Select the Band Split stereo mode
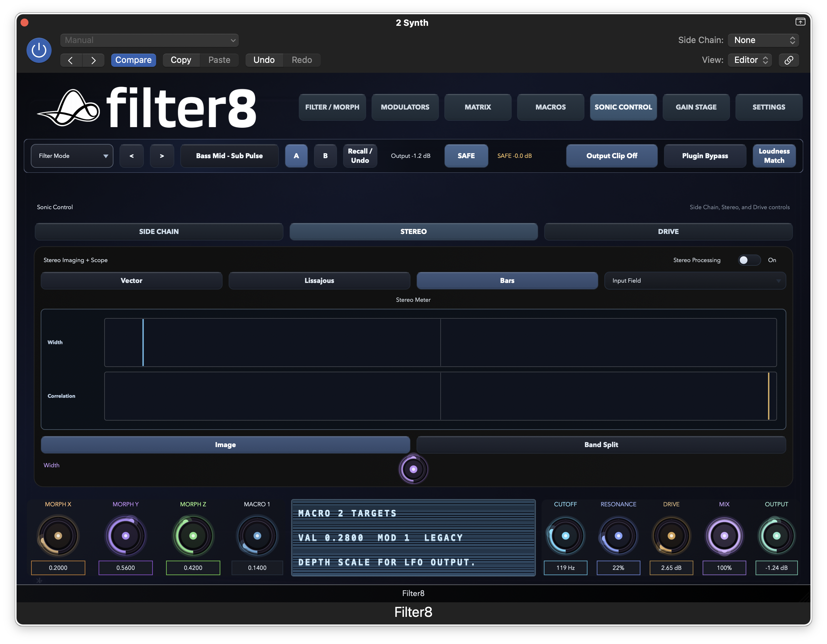The image size is (827, 644). coord(601,445)
